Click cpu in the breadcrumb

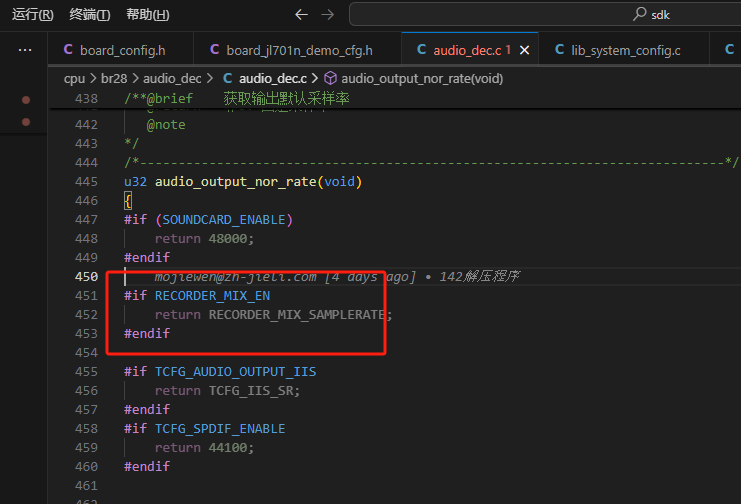point(74,78)
